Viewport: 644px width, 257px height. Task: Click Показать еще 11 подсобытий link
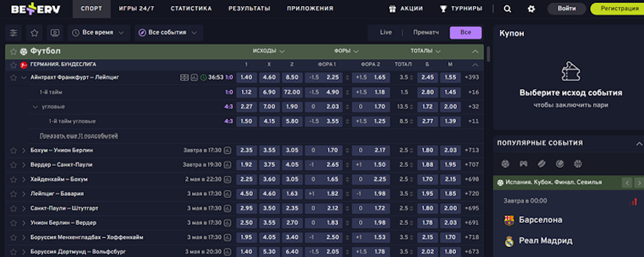[79, 136]
